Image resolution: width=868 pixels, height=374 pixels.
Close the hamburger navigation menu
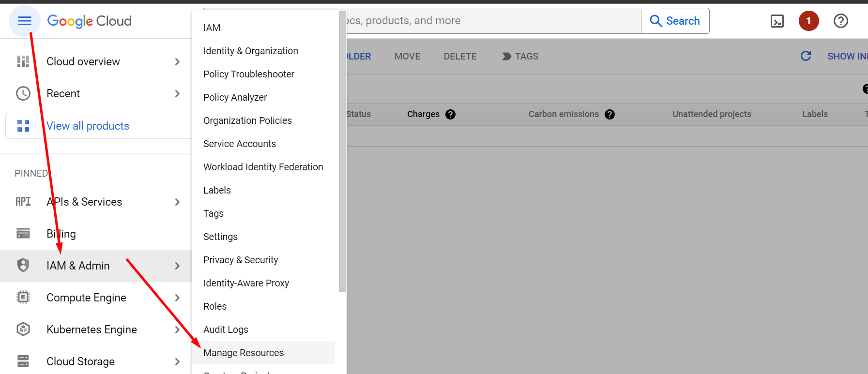click(24, 21)
